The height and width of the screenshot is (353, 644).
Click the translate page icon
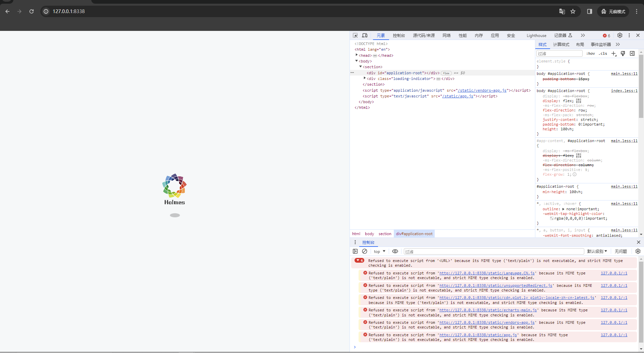pyautogui.click(x=562, y=11)
